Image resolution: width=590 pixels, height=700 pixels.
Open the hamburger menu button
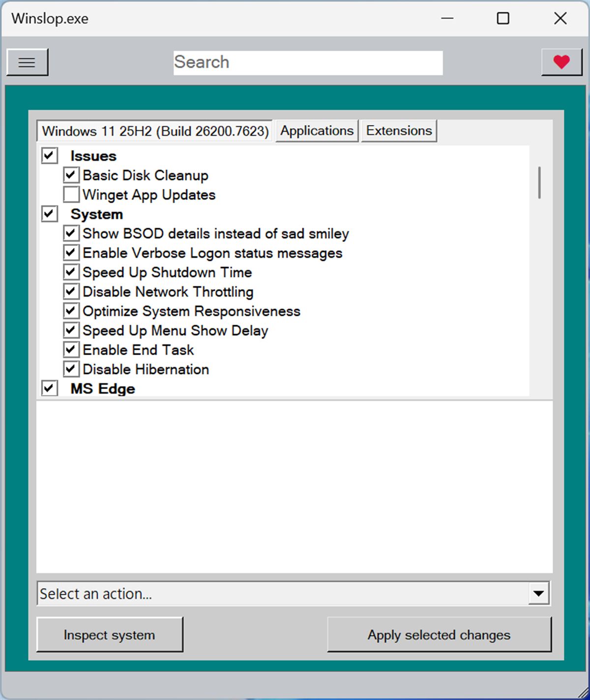coord(27,62)
